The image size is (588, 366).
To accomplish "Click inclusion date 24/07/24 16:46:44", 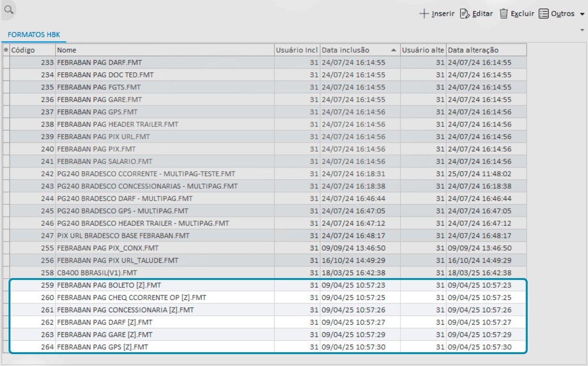I will (360, 198).
